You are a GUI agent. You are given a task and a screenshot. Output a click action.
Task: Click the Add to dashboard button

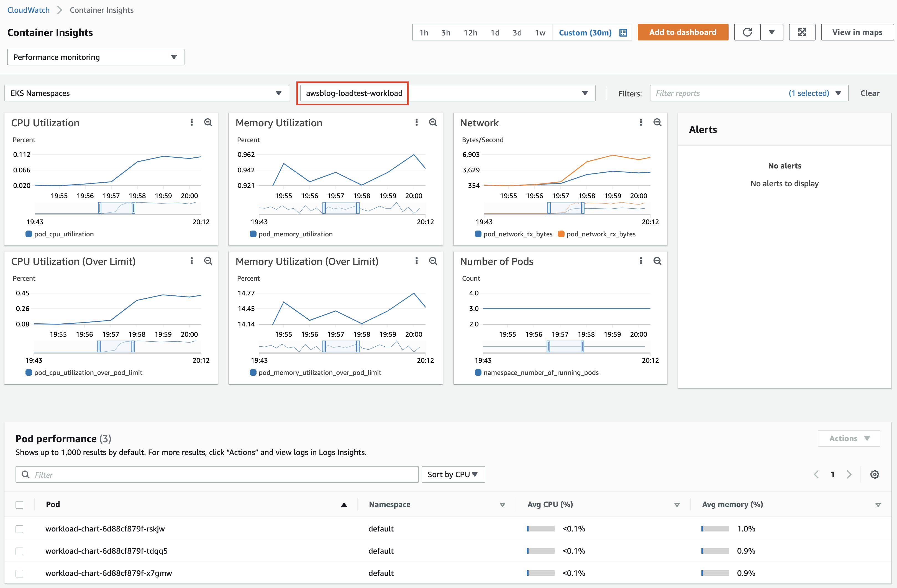pyautogui.click(x=682, y=32)
